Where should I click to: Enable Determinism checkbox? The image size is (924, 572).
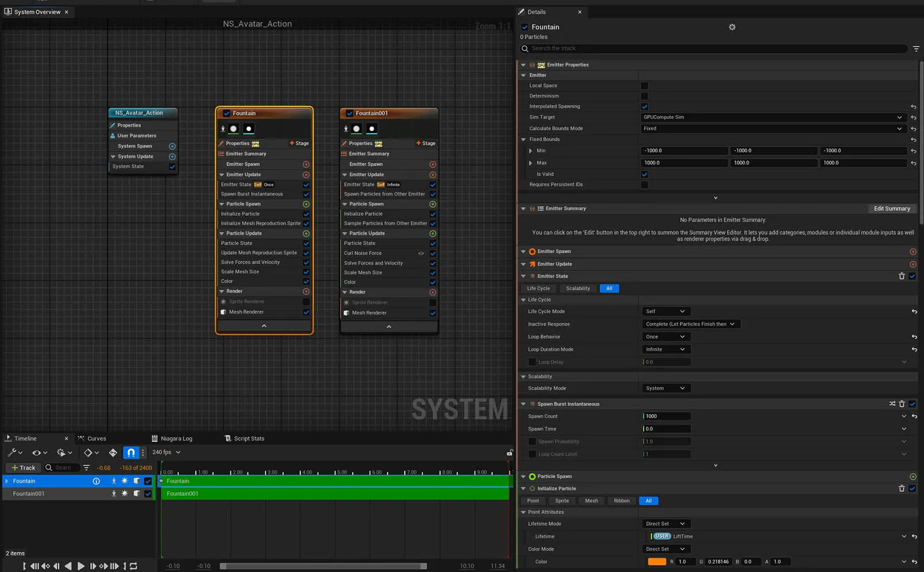(x=644, y=96)
